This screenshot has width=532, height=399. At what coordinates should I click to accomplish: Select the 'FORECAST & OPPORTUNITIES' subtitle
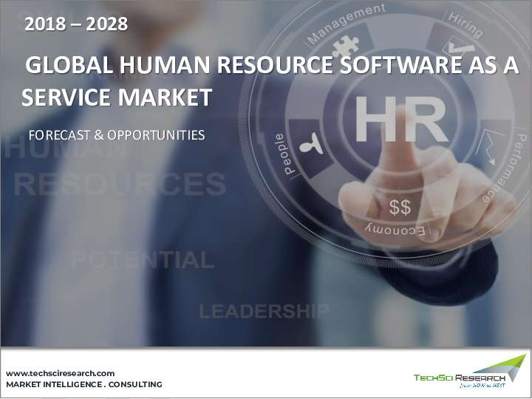point(117,135)
